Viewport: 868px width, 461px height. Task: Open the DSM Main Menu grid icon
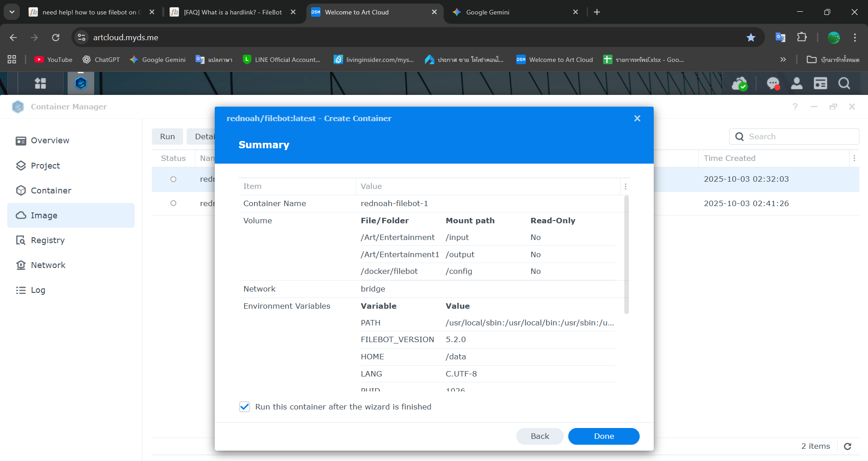click(40, 83)
